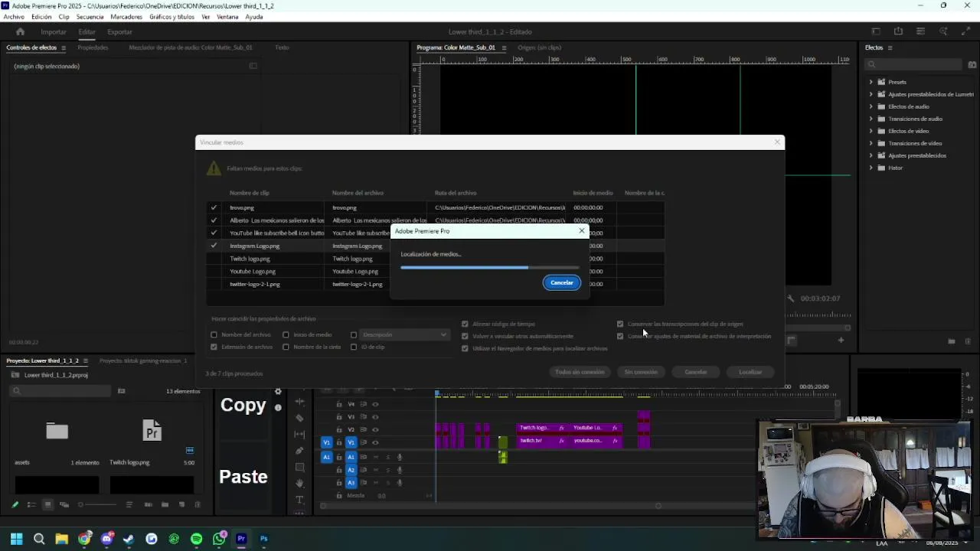Open the Archivo menu
The height and width of the screenshot is (551, 980).
point(14,17)
